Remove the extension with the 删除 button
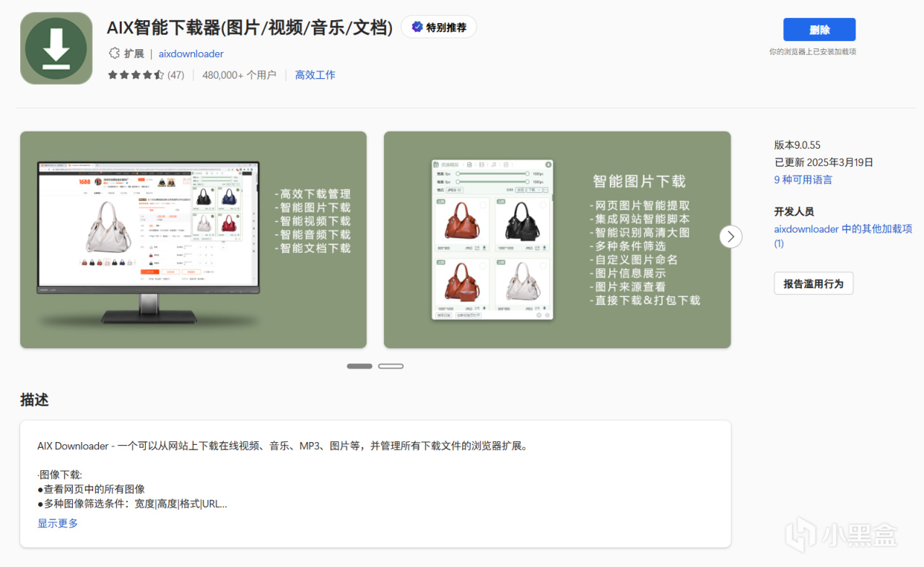The height and width of the screenshot is (567, 924). coord(819,30)
